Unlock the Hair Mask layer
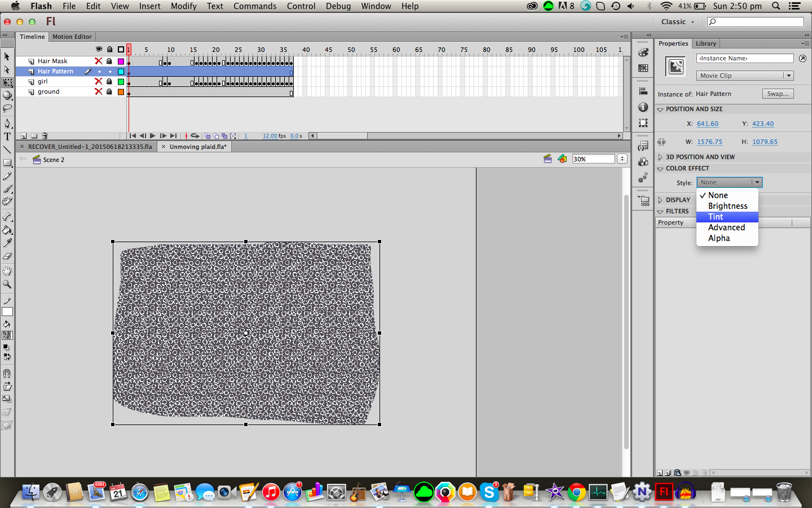812x508 pixels. [109, 61]
